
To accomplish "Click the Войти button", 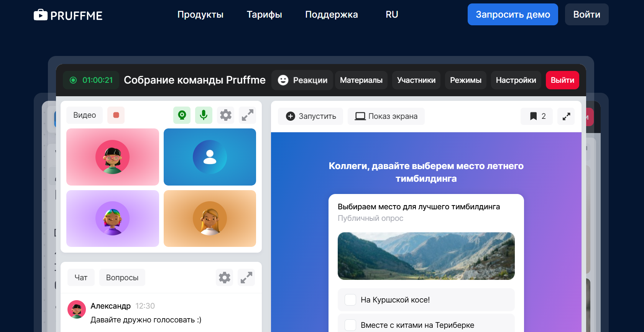I will point(587,15).
